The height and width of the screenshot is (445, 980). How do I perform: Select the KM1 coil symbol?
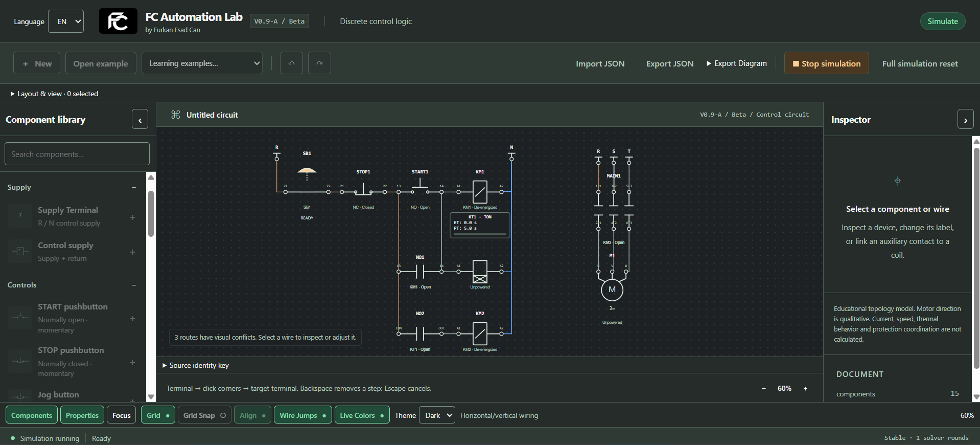tap(480, 192)
